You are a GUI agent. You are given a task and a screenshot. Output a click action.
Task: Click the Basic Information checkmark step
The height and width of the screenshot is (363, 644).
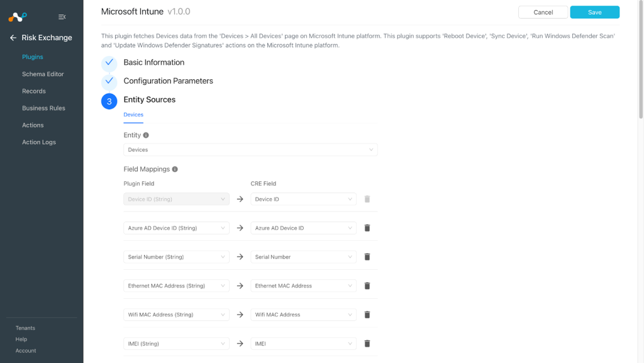109,62
